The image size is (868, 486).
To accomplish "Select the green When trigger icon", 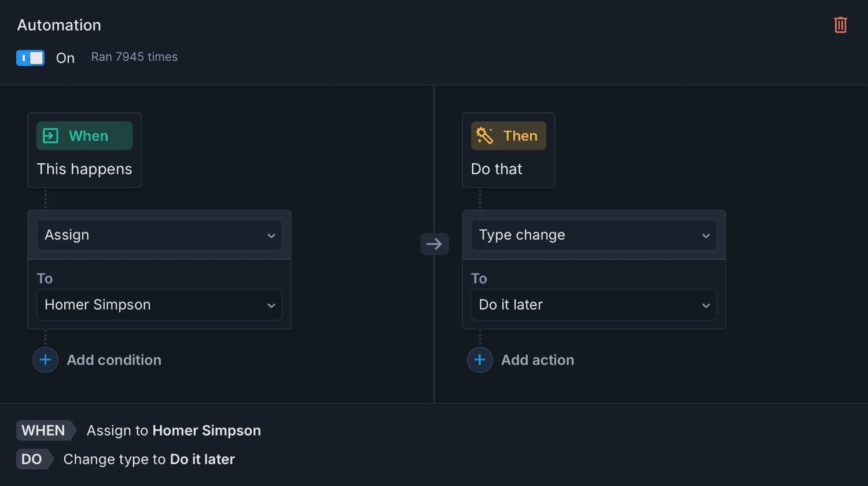I will (50, 135).
